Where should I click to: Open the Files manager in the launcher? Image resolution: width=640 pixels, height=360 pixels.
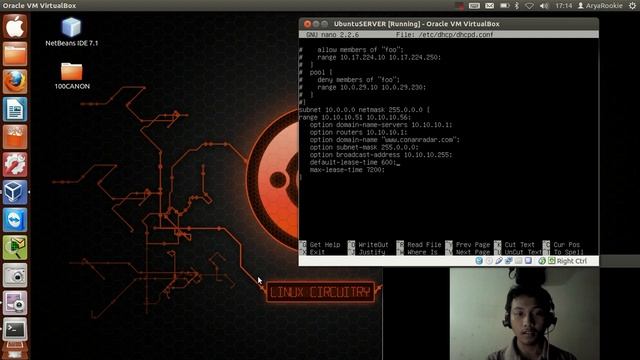[x=15, y=54]
